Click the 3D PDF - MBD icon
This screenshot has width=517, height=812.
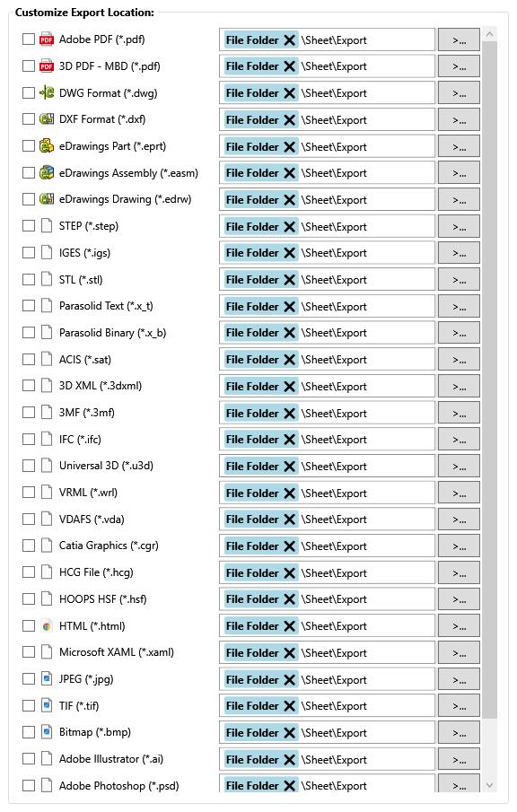pos(47,65)
